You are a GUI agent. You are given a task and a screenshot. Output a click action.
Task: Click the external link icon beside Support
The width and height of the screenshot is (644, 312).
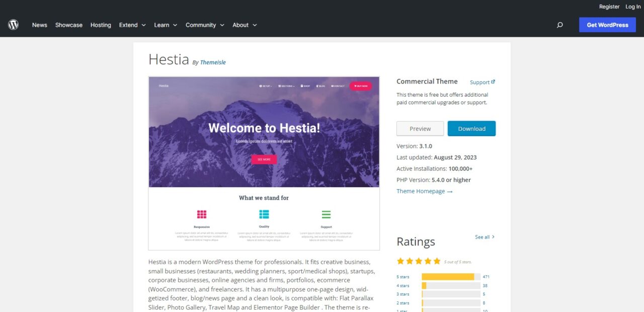[x=493, y=82]
